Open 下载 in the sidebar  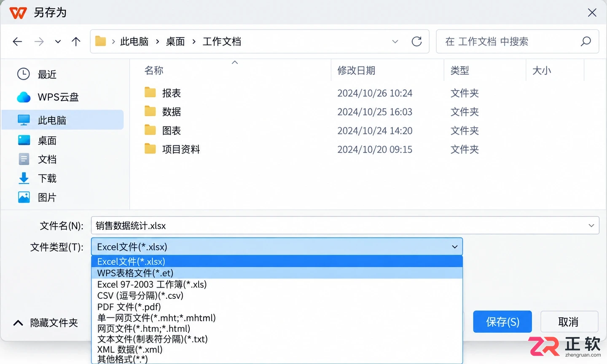pyautogui.click(x=63, y=178)
